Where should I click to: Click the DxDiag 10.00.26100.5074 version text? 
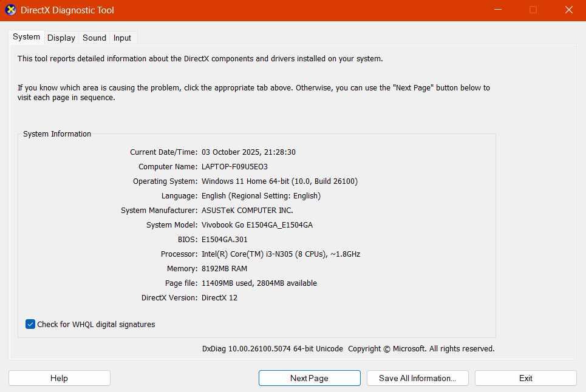point(273,348)
